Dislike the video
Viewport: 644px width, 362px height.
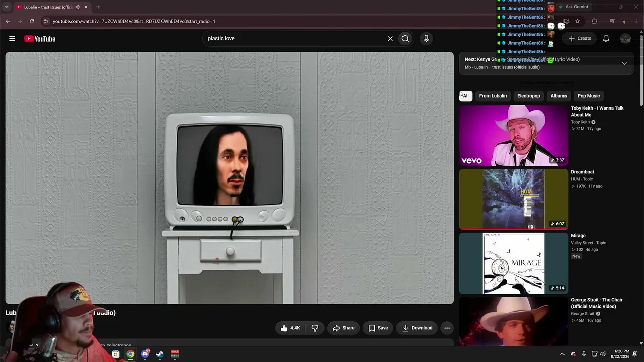[x=315, y=328]
